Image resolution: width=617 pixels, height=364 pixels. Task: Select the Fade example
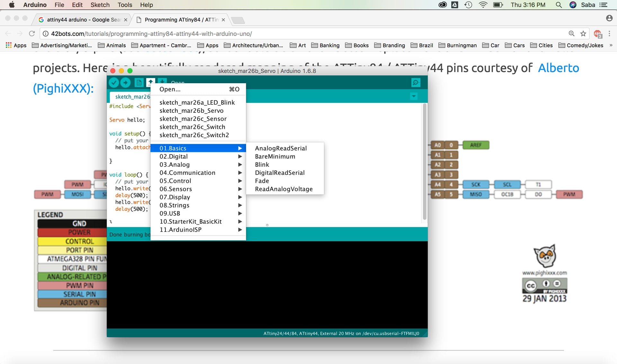point(285,181)
